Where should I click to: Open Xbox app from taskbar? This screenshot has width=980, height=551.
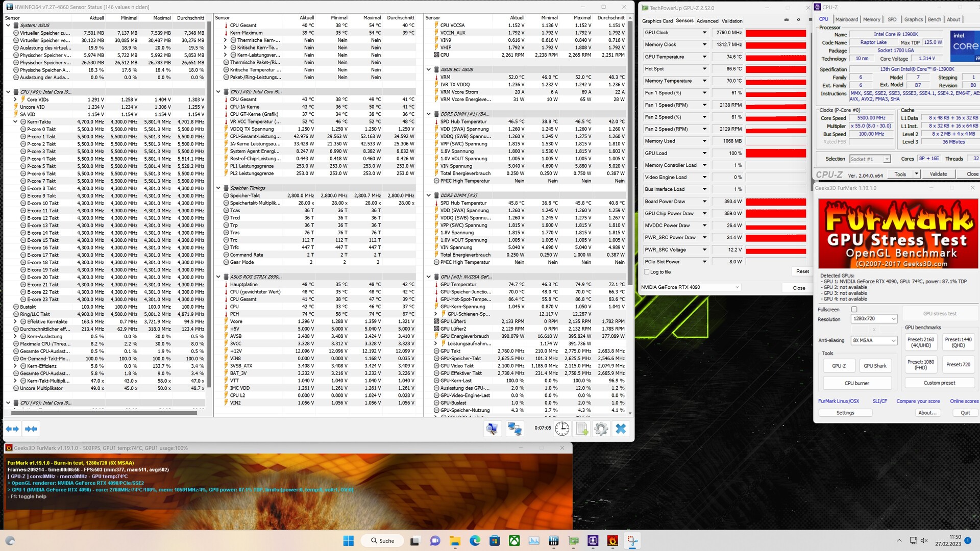(x=514, y=541)
